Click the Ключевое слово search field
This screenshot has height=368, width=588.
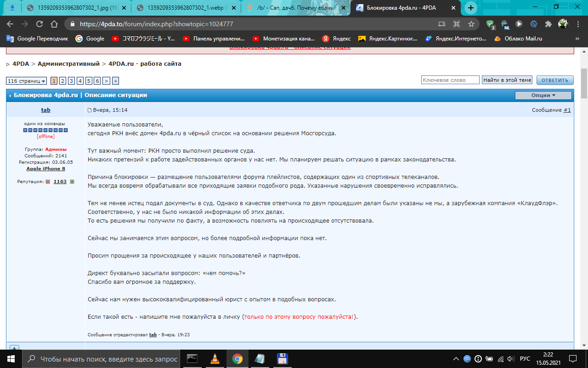[450, 80]
